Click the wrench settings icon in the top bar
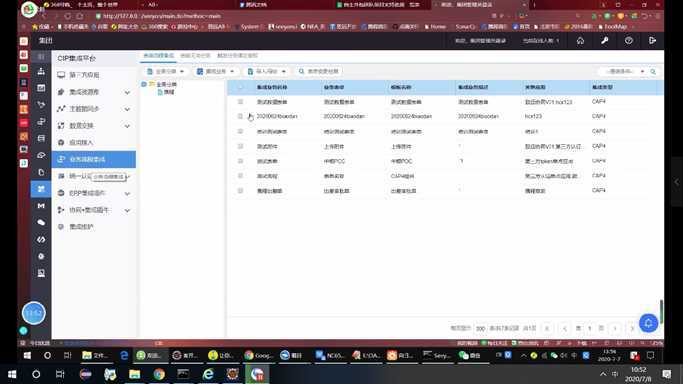Viewport: 683px width, 384px height. click(x=605, y=40)
